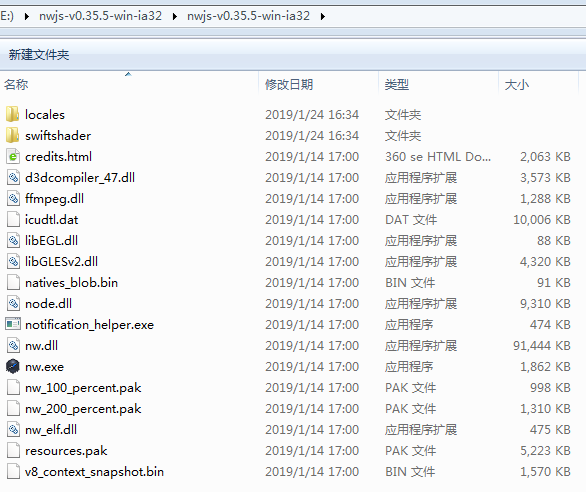Image resolution: width=586 pixels, height=492 pixels.
Task: Open the swiftshader folder icon
Action: coord(13,135)
